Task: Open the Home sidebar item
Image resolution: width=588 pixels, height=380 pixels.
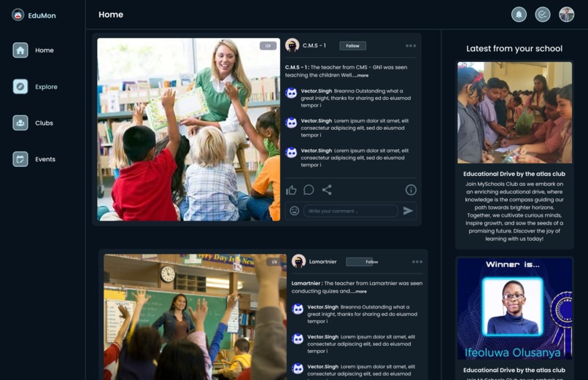Action: 33,50
